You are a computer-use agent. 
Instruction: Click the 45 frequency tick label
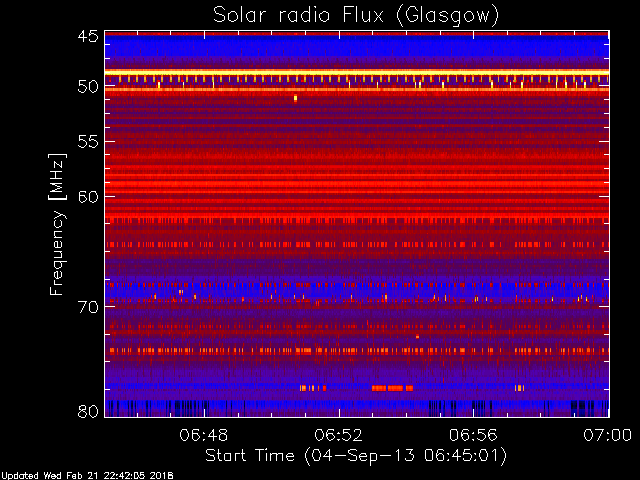point(88,36)
